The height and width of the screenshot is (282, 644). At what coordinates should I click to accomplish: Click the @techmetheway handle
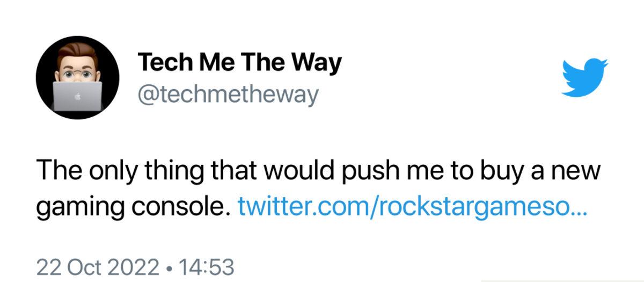click(228, 95)
